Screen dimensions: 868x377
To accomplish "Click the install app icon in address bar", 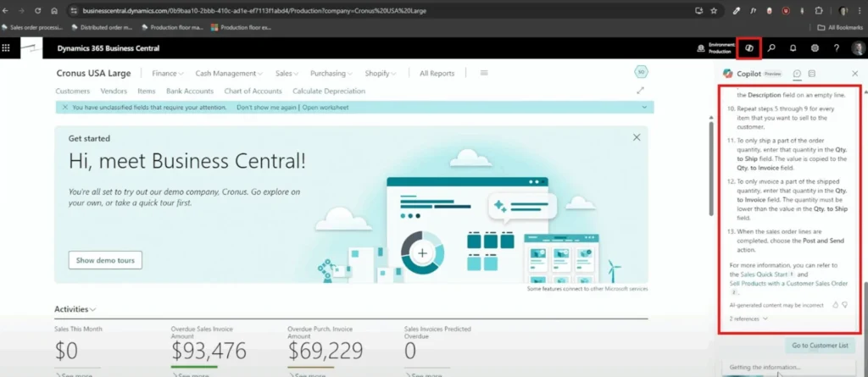I will (698, 10).
